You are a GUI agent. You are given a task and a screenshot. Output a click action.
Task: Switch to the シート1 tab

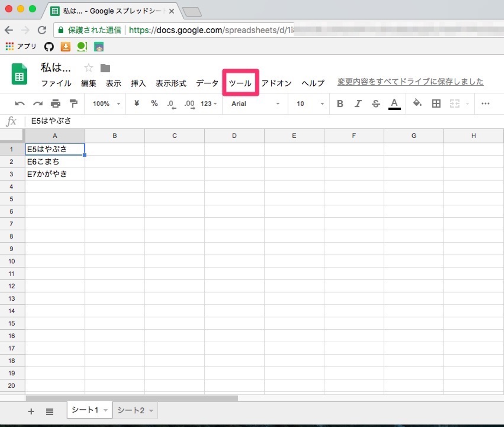[85, 410]
